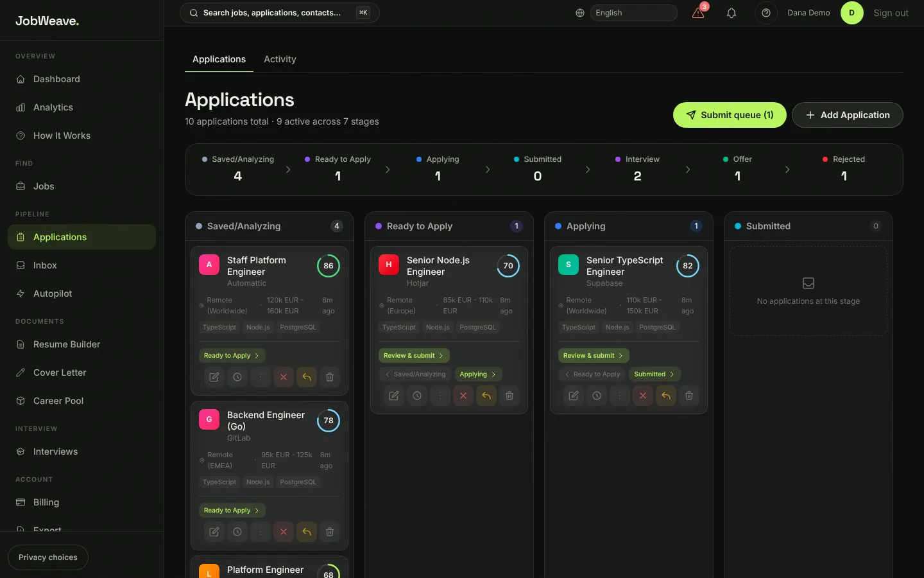Viewport: 924px width, 578px height.
Task: Delete the Senior TypeScript Engineer application
Action: (689, 396)
